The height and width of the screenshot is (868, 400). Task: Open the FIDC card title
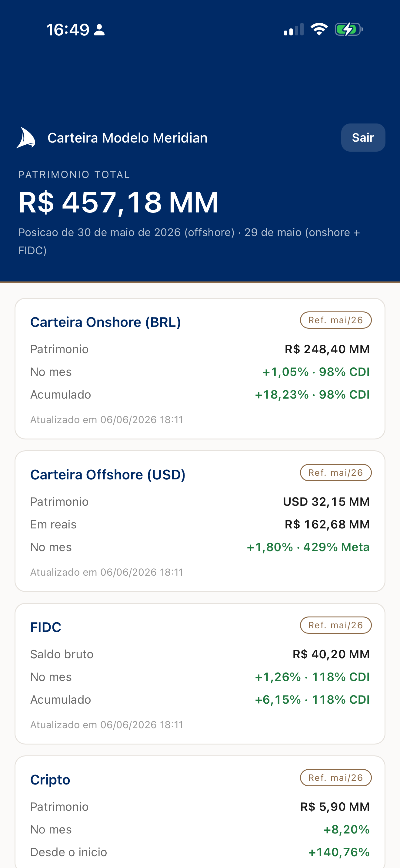[x=46, y=627]
